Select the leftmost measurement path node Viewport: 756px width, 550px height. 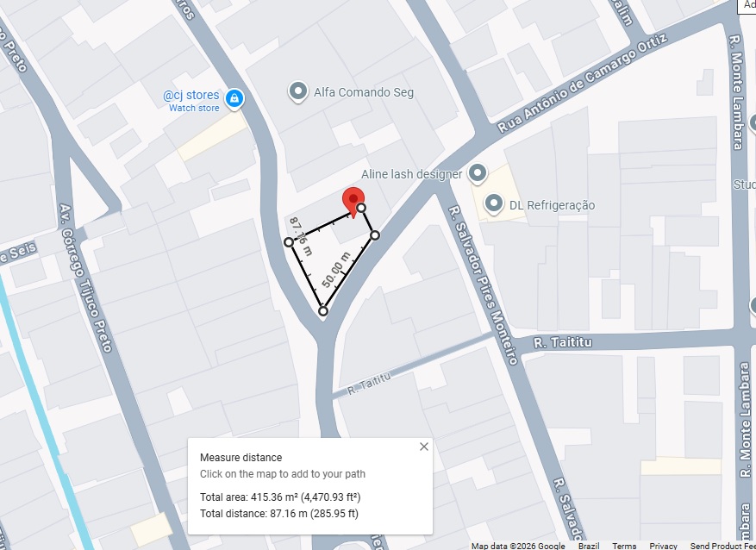(289, 242)
